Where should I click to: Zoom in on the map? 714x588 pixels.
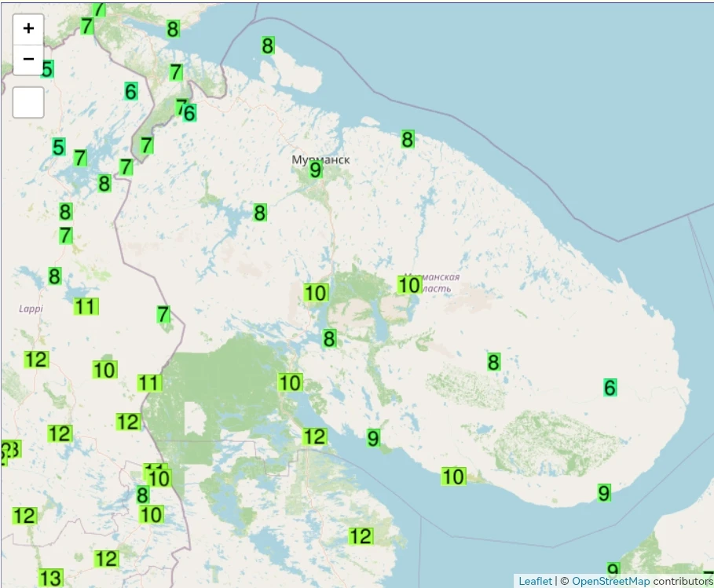[x=28, y=29]
